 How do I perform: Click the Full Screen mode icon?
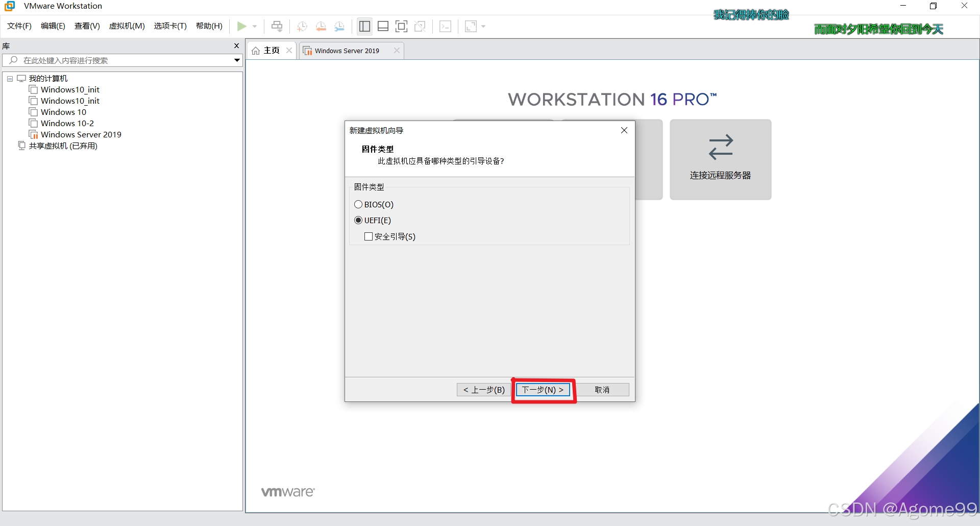tap(402, 26)
